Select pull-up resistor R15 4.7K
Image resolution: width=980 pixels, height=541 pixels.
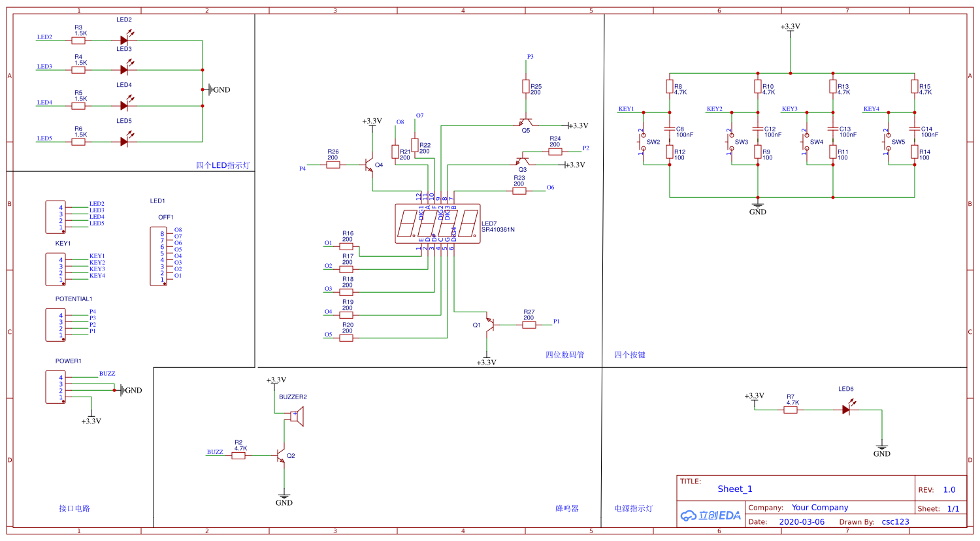915,86
